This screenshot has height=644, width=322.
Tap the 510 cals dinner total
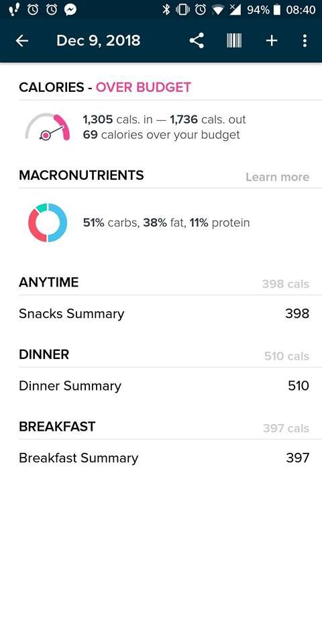286,356
